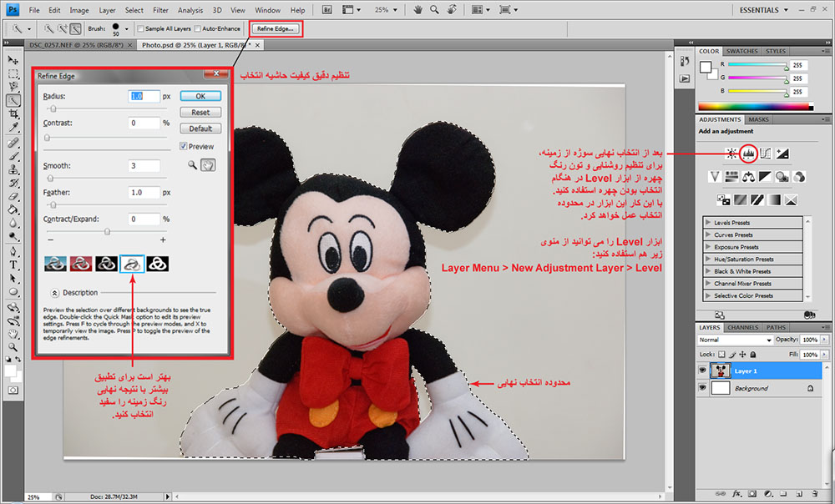Add a Levels adjustment layer
835x504 pixels.
coord(749,154)
